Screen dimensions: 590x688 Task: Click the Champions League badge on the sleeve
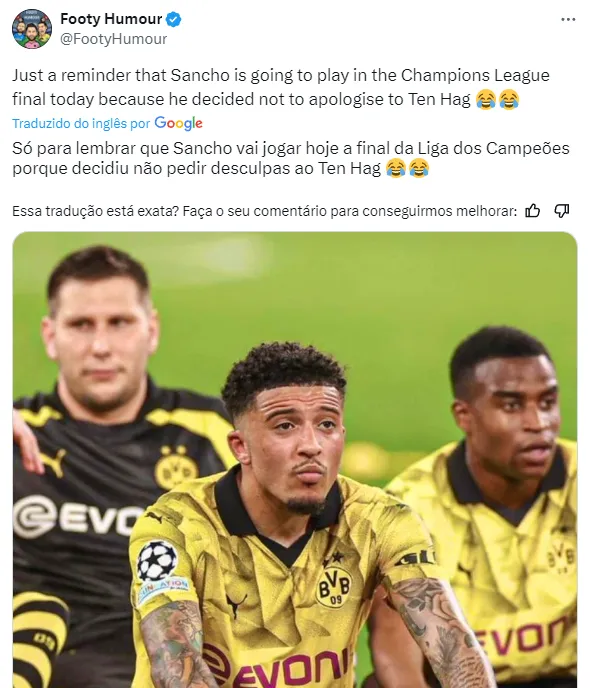pyautogui.click(x=157, y=561)
